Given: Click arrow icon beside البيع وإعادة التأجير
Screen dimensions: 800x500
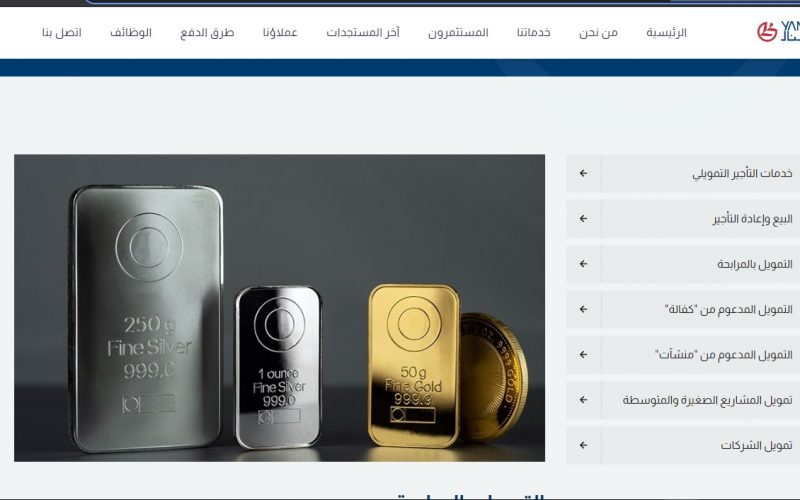Looking at the screenshot, I should [x=583, y=218].
